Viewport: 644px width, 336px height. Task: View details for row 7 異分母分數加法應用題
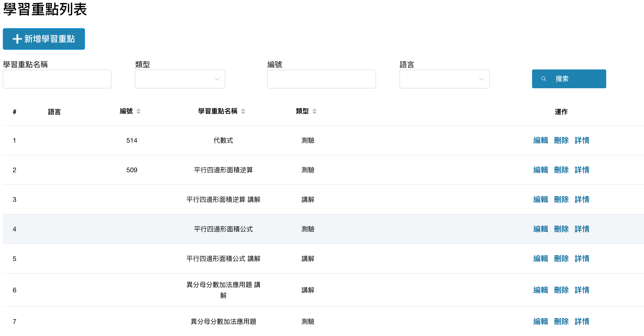[x=582, y=321]
